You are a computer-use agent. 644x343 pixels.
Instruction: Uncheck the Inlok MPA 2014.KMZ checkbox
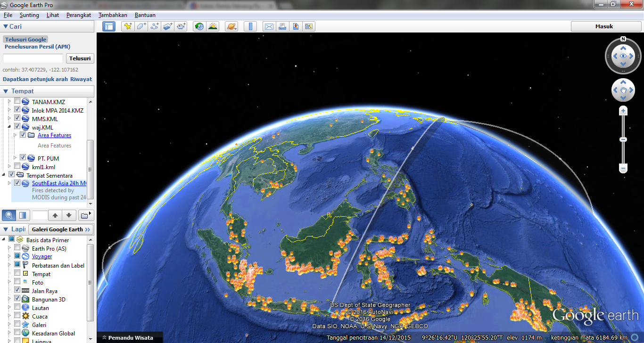tap(17, 110)
